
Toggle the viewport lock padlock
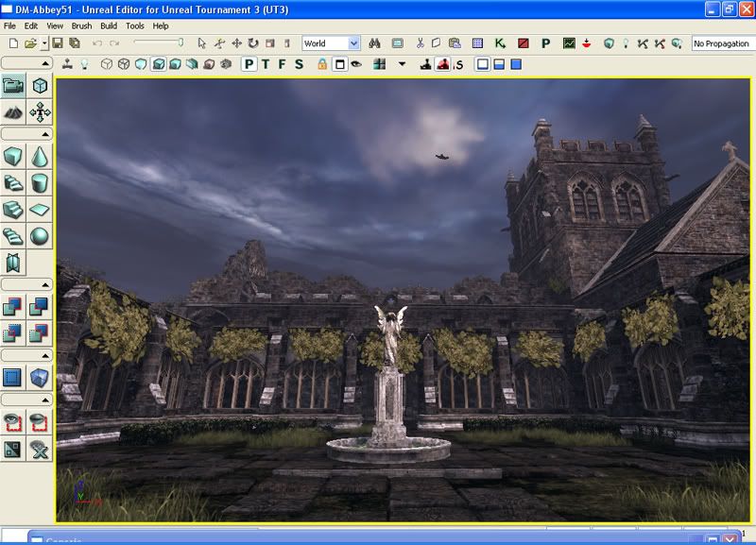(322, 64)
